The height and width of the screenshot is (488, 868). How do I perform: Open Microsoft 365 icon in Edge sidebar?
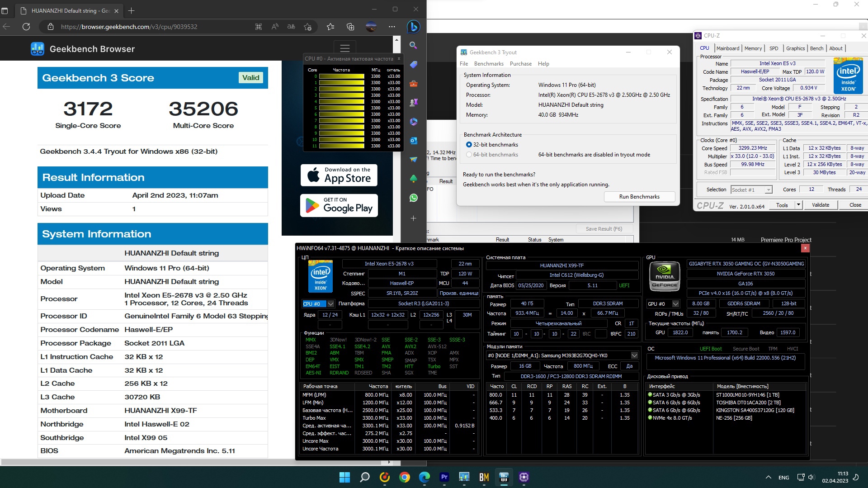(x=413, y=122)
